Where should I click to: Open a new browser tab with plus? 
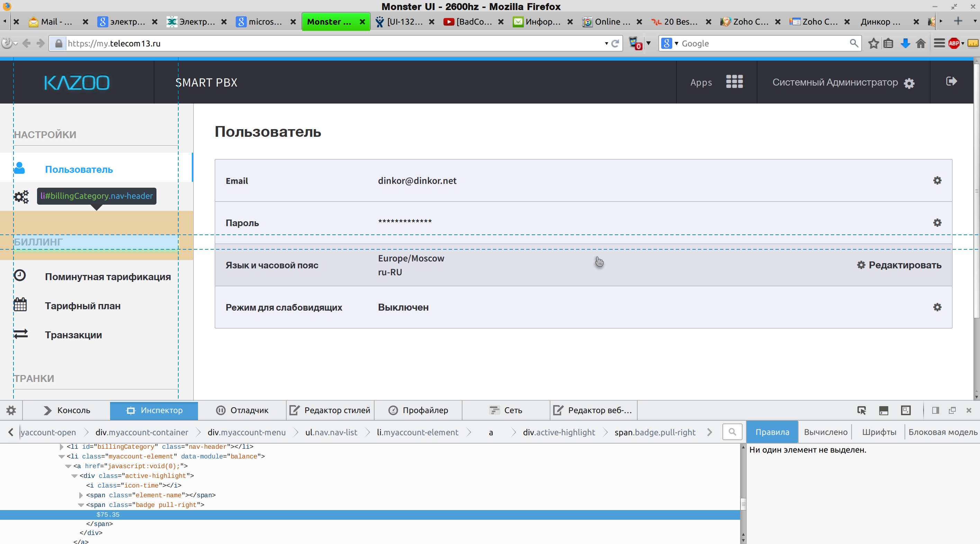(x=958, y=21)
